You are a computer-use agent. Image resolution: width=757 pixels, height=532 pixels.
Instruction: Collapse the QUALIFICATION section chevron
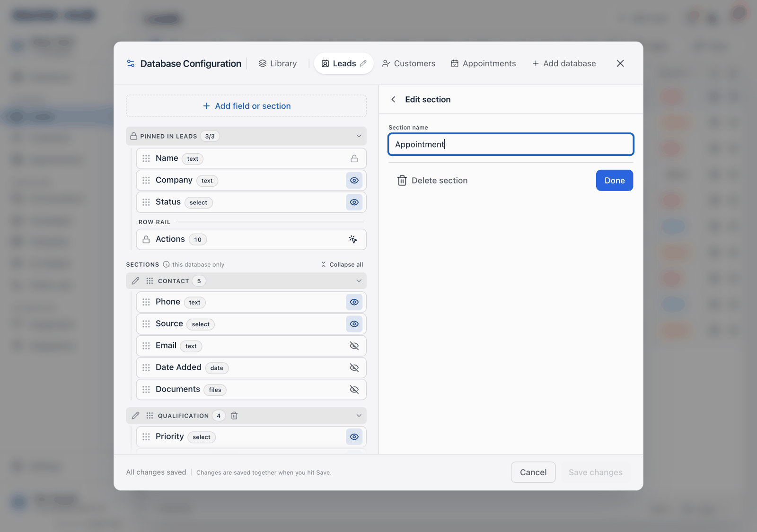click(359, 416)
